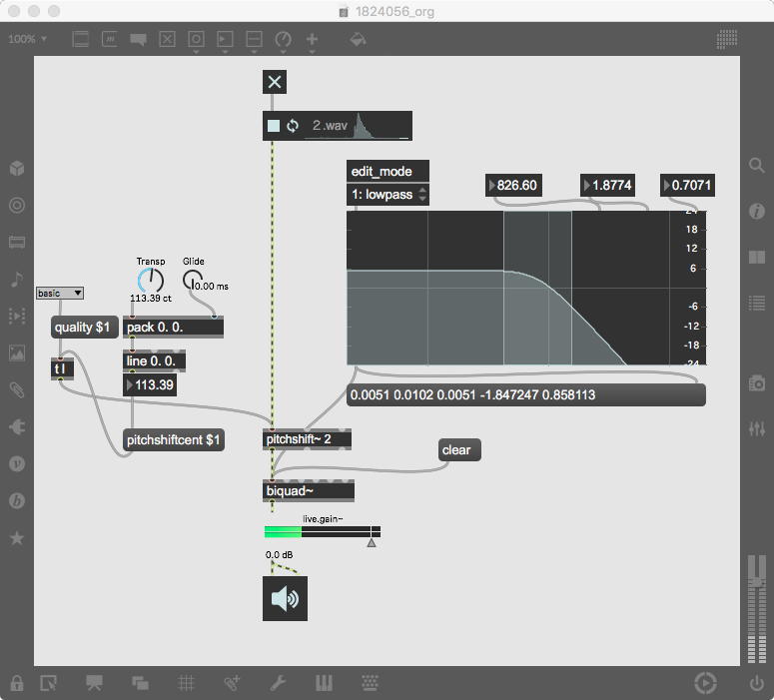Viewport: 774px width, 700px height.
Task: Click the clear message box
Action: tap(459, 450)
